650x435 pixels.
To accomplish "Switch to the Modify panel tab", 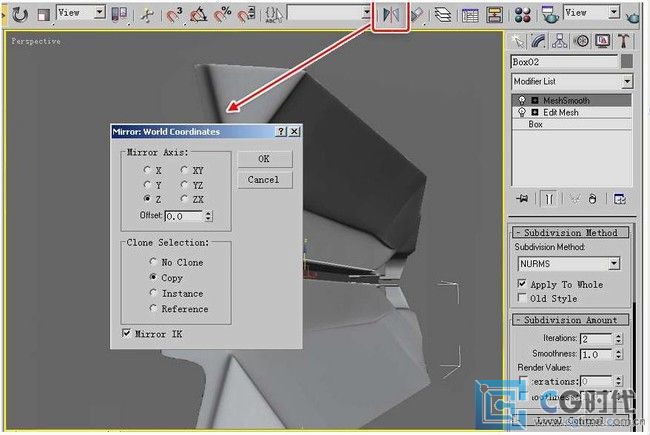I will (538, 41).
